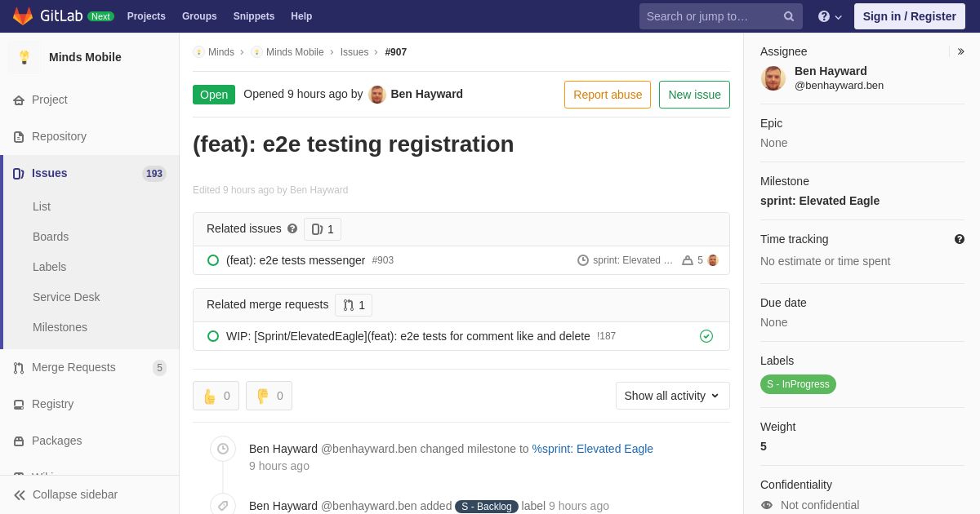Give a thumbs down reaction
The height and width of the screenshot is (514, 980).
[269, 396]
